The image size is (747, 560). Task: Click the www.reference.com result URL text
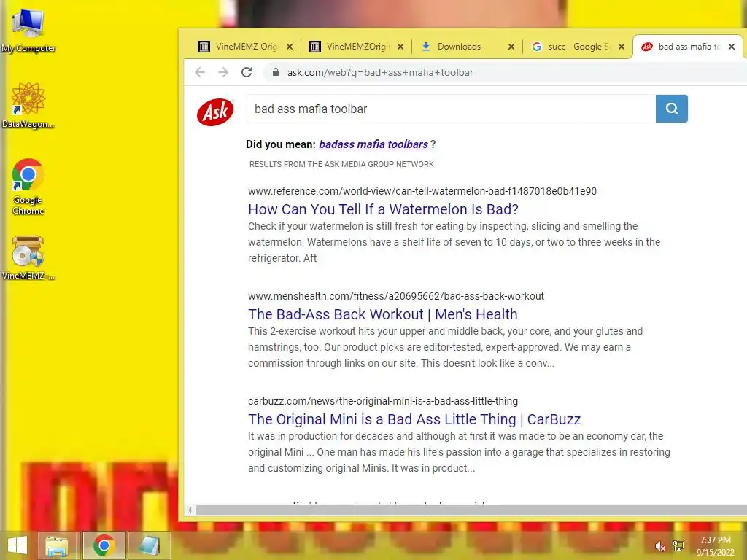pos(422,191)
